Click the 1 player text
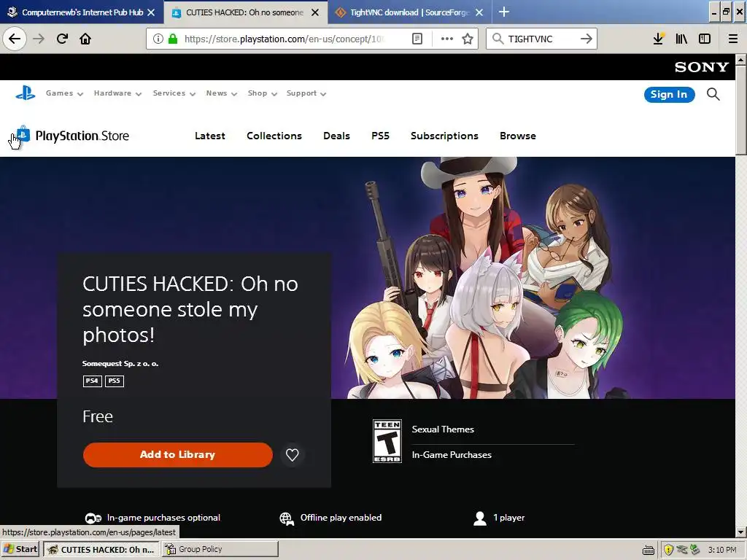Viewport: 747px width, 560px height. click(x=508, y=518)
